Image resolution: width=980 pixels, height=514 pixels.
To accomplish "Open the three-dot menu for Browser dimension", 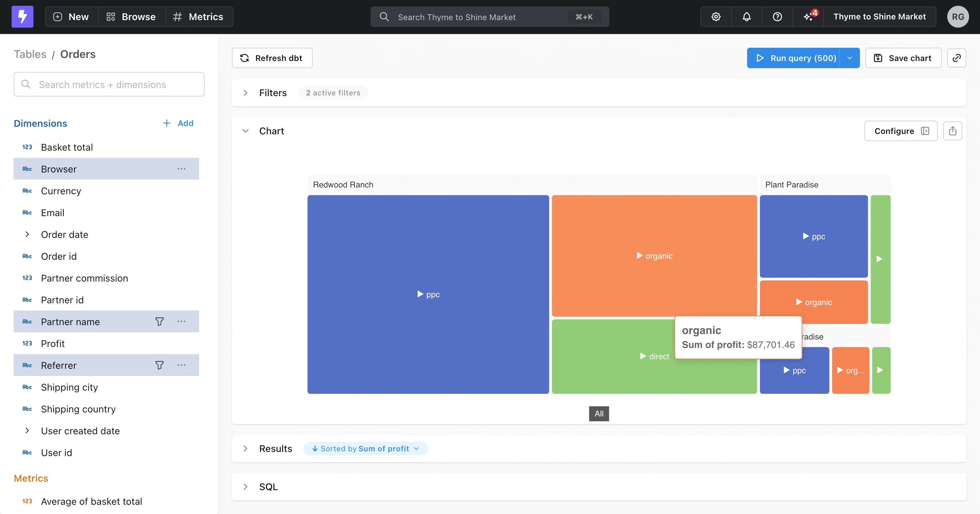I will point(181,169).
